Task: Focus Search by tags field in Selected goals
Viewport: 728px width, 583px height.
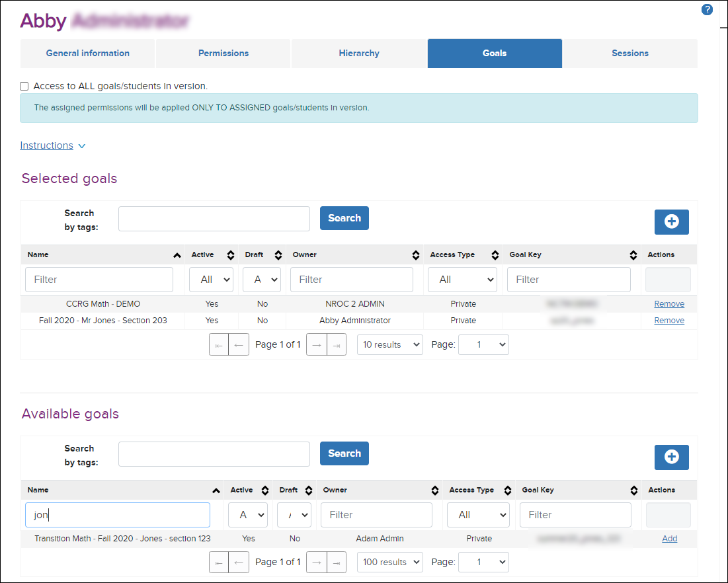Action: tap(214, 219)
